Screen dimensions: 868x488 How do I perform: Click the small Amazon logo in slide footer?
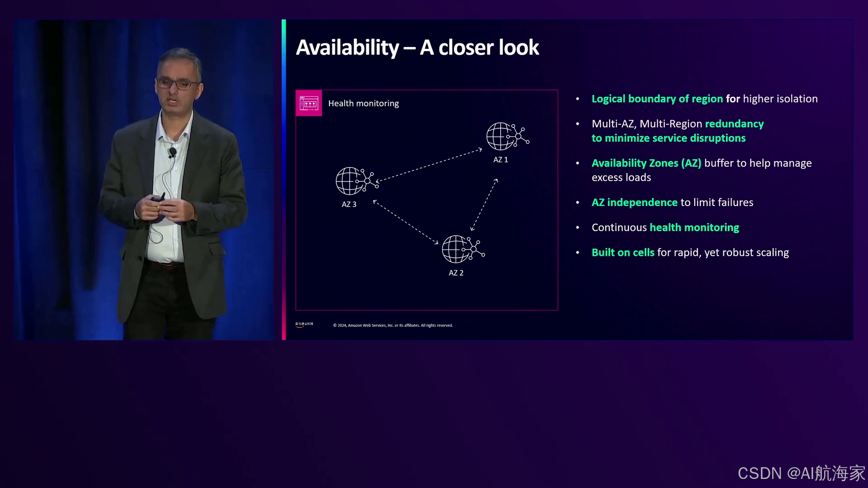point(304,324)
